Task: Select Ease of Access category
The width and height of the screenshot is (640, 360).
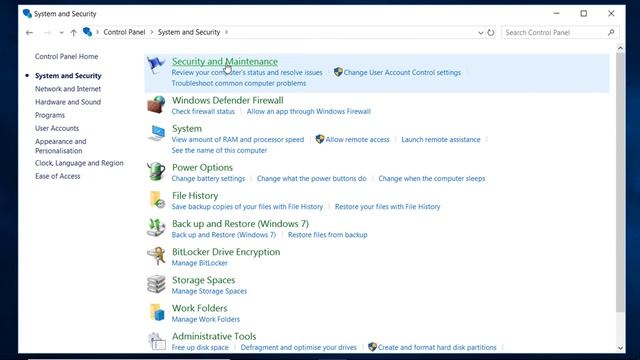Action: pos(58,176)
